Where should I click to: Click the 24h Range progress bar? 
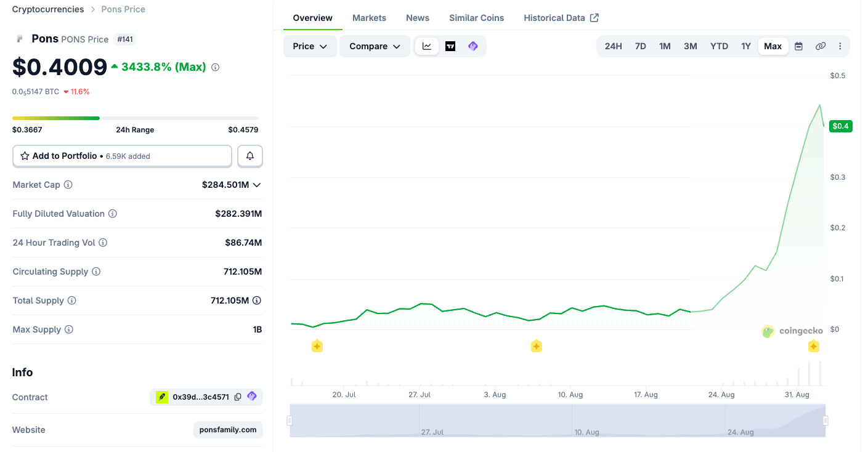coord(136,118)
